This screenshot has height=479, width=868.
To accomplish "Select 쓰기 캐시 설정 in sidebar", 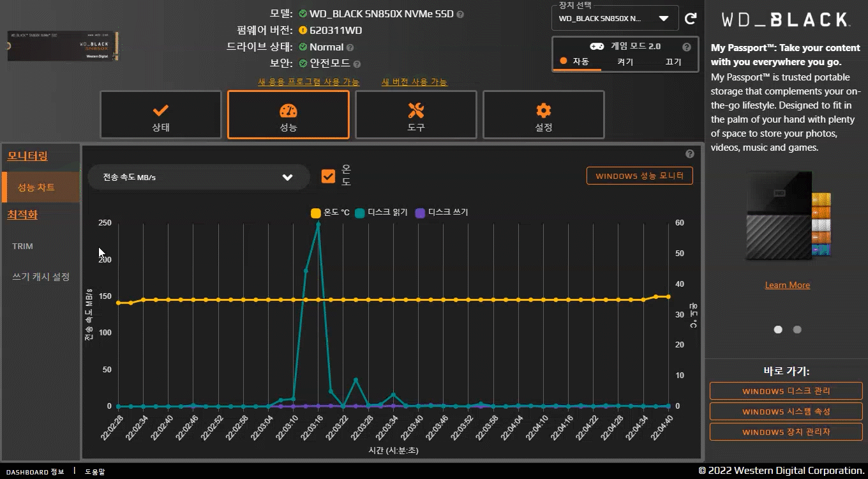I will [x=41, y=277].
